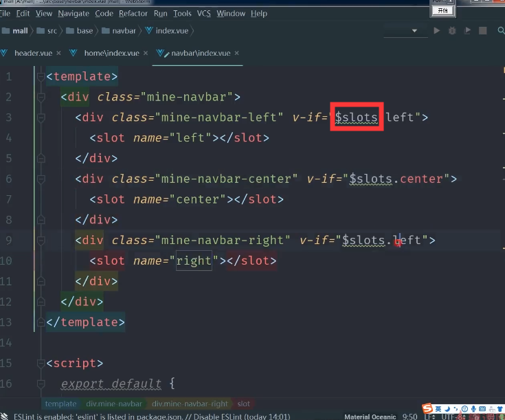Image resolution: width=505 pixels, height=420 pixels.
Task: Open UTF-8 encoding selector
Action: click(x=453, y=417)
